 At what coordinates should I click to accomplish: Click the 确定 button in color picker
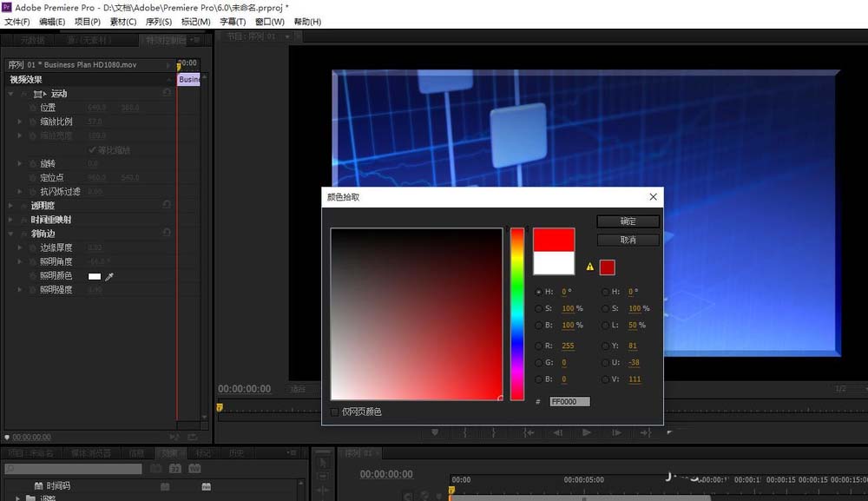[628, 221]
